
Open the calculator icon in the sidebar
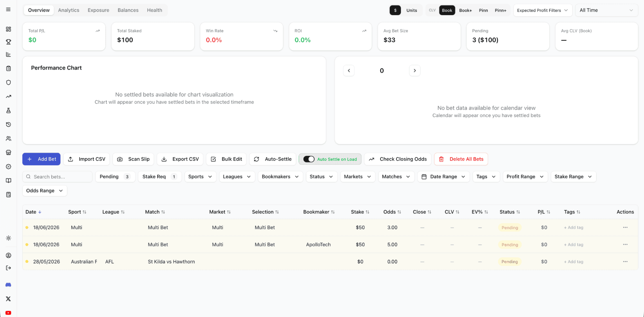pos(8,195)
